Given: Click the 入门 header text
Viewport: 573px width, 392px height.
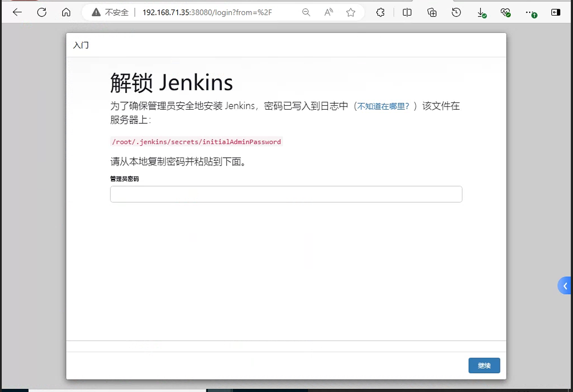Looking at the screenshot, I should (81, 45).
